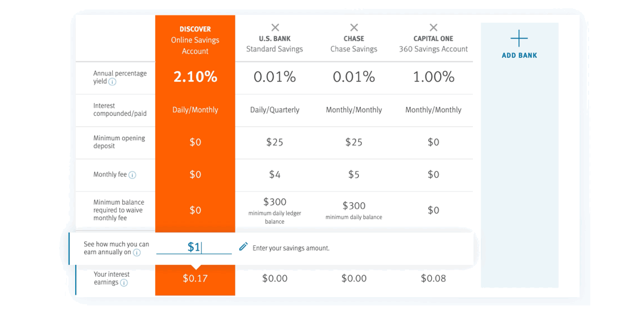Click the plus icon to add bank
644x312 pixels.
click(519, 39)
